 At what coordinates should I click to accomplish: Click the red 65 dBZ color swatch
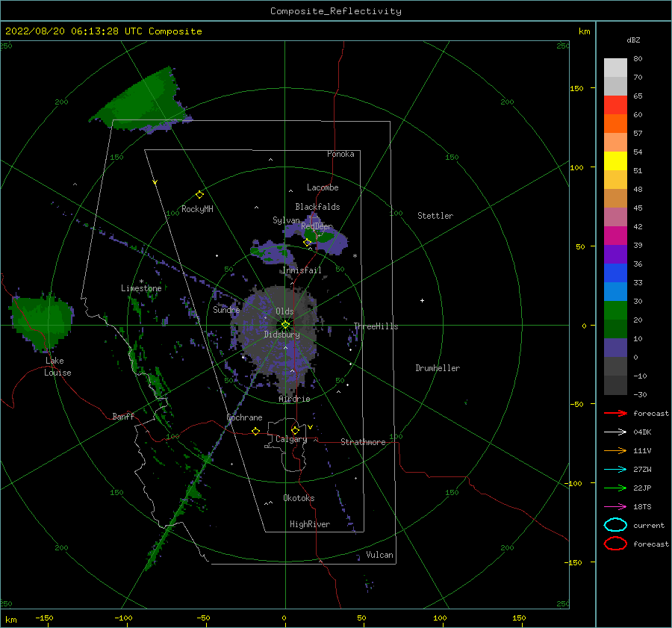click(615, 105)
